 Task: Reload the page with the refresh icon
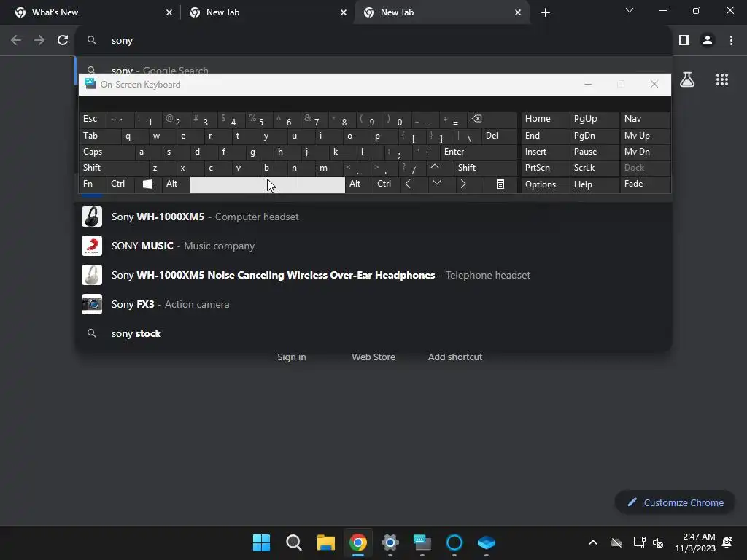63,41
